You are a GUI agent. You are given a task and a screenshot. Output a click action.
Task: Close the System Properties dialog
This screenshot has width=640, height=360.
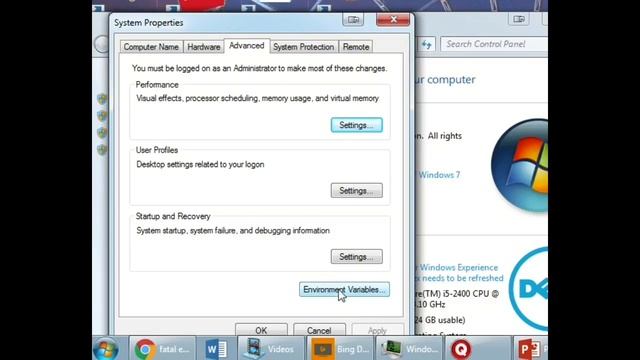click(393, 19)
